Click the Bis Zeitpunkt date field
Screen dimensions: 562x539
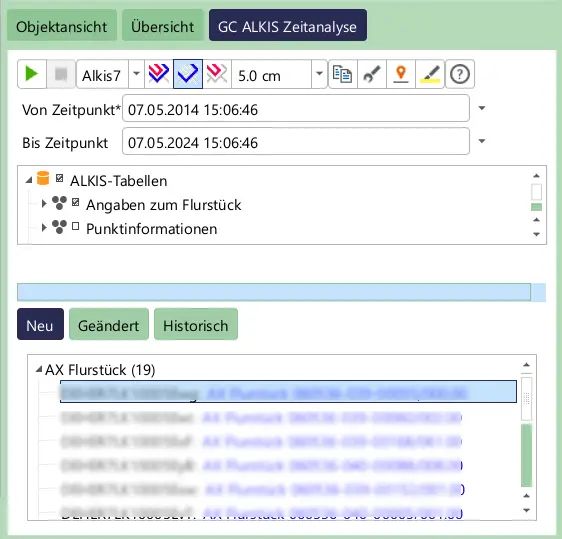pos(296,141)
